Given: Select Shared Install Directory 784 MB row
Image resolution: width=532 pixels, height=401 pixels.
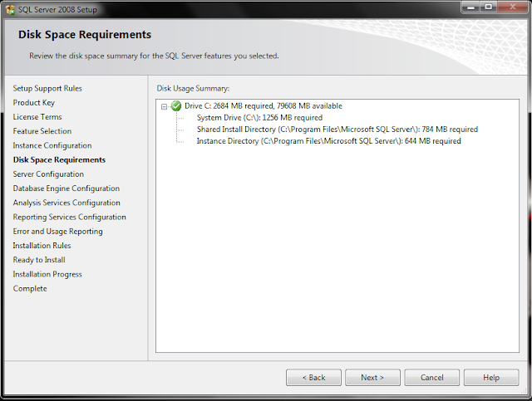Looking at the screenshot, I should pyautogui.click(x=337, y=130).
